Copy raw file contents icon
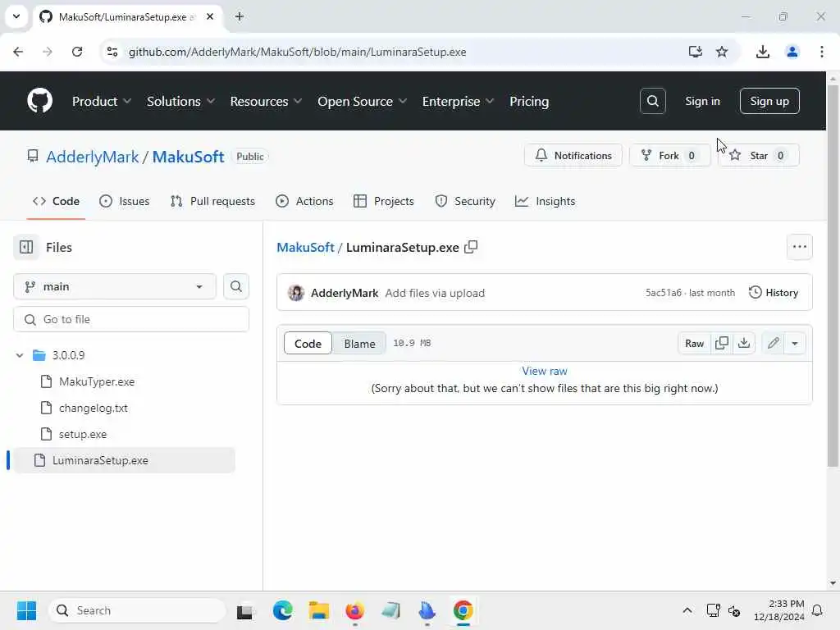 click(722, 344)
